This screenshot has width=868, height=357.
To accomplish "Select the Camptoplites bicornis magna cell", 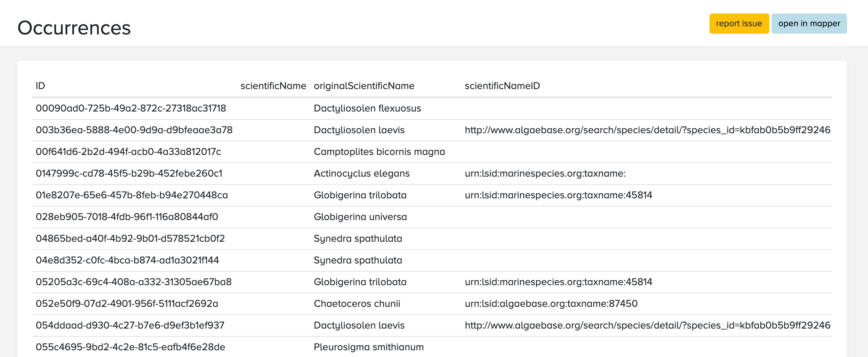I will 379,152.
